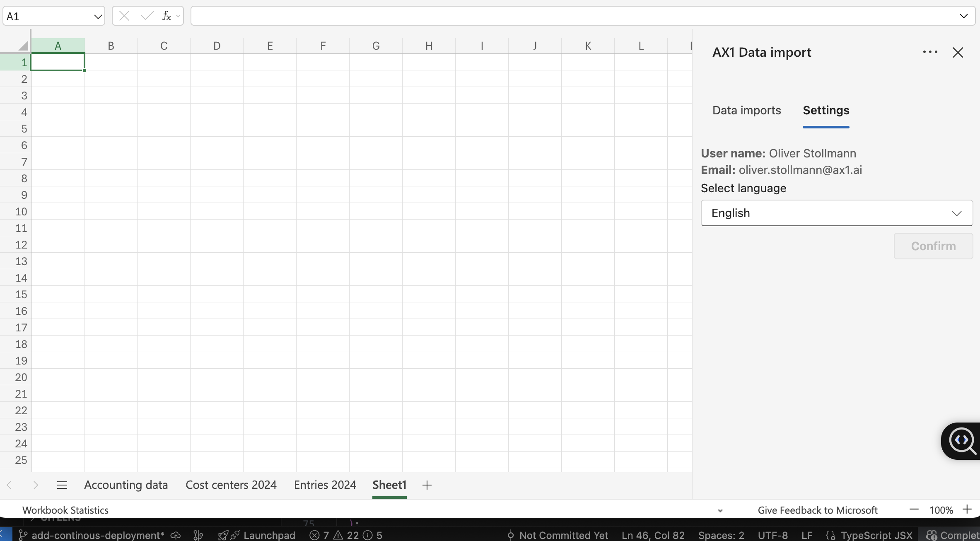This screenshot has height=541, width=980.
Task: Click the select all corner triangle
Action: pyautogui.click(x=23, y=46)
